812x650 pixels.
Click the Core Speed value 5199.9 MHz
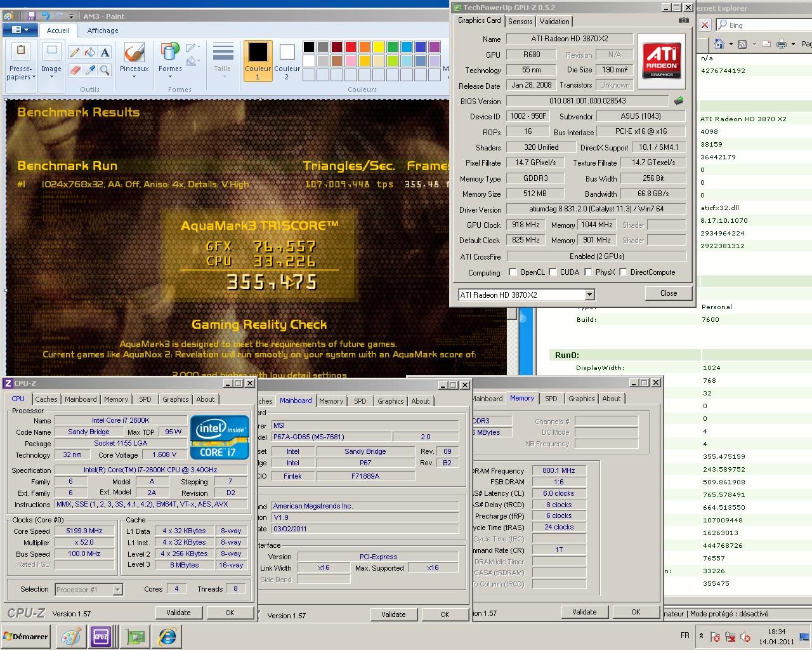[84, 531]
